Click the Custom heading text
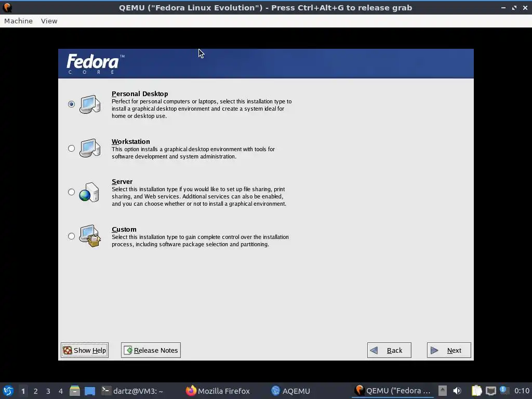 124,229
